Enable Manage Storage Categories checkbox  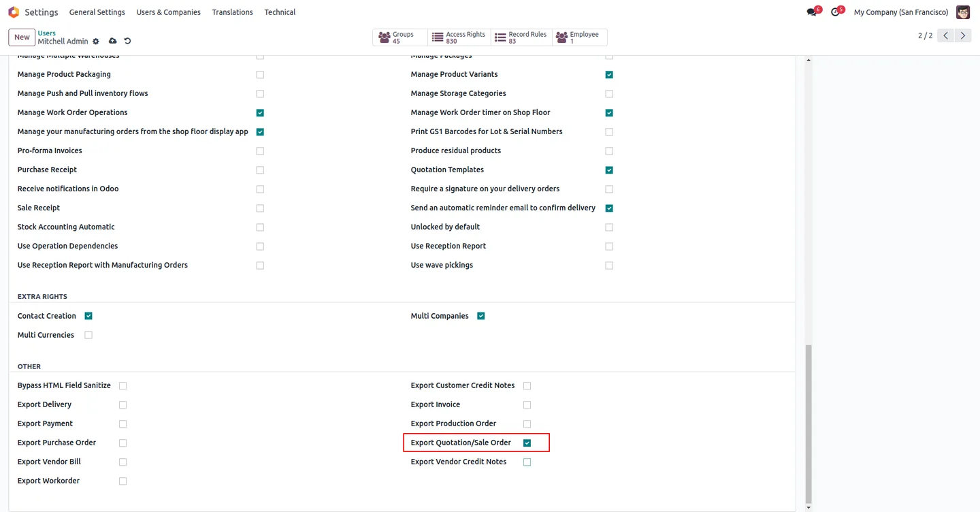[609, 94]
